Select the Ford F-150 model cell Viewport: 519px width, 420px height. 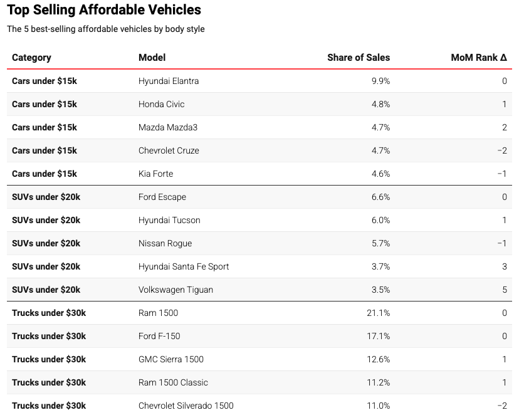pos(159,336)
